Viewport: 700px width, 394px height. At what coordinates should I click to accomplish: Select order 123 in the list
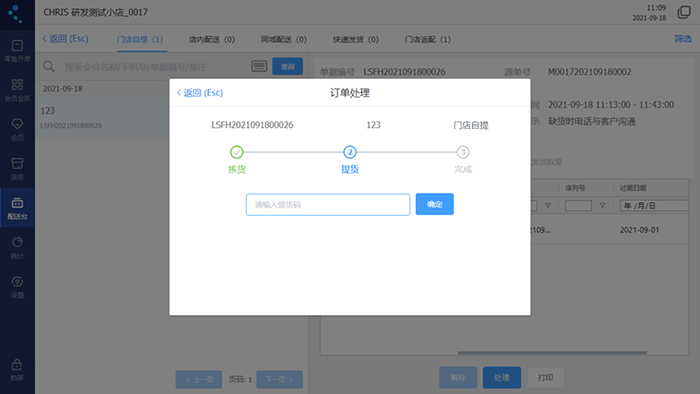102,117
